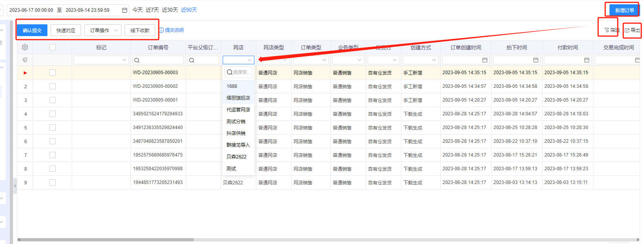The height and width of the screenshot is (244, 644).
Task: Open the 创建方式 filter dropdown
Action: coord(434,60)
